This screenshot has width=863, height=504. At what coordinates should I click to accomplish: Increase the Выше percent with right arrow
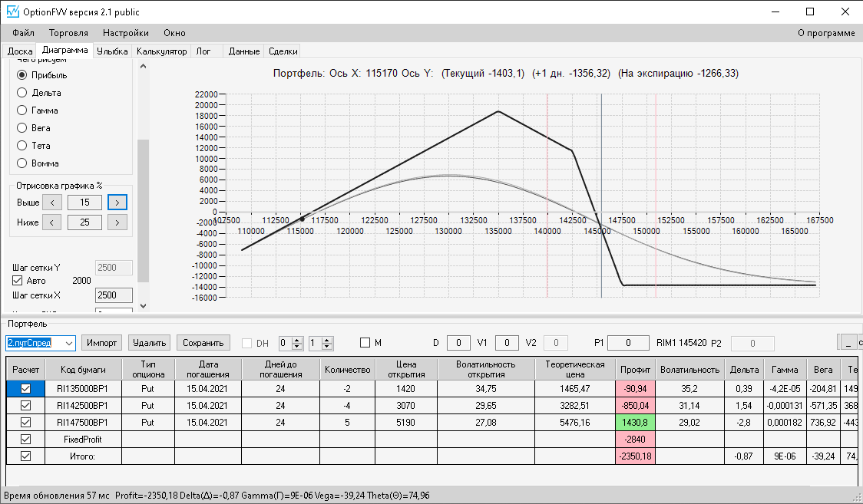(117, 203)
